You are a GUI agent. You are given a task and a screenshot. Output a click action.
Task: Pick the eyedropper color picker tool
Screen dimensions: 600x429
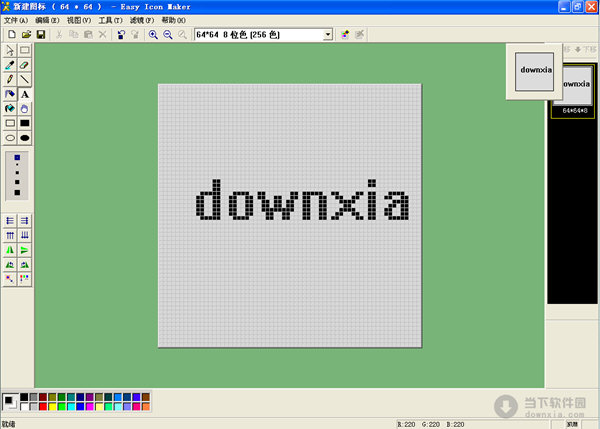pyautogui.click(x=10, y=65)
